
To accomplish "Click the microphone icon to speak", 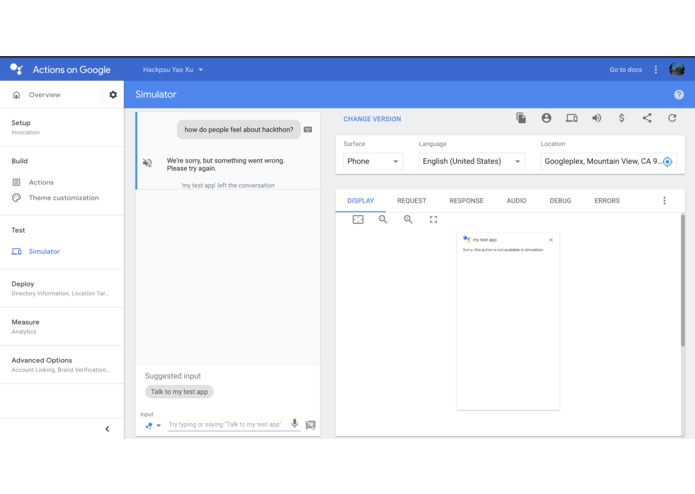I will [x=294, y=424].
